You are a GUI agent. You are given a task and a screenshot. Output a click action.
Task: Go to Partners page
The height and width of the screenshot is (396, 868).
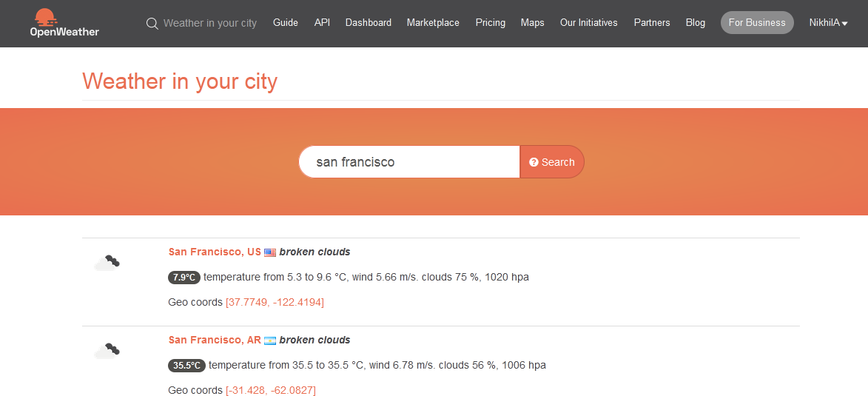pos(652,23)
